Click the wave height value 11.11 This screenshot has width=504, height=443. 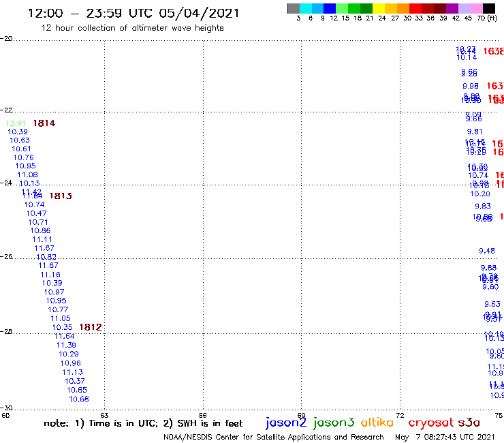42,239
